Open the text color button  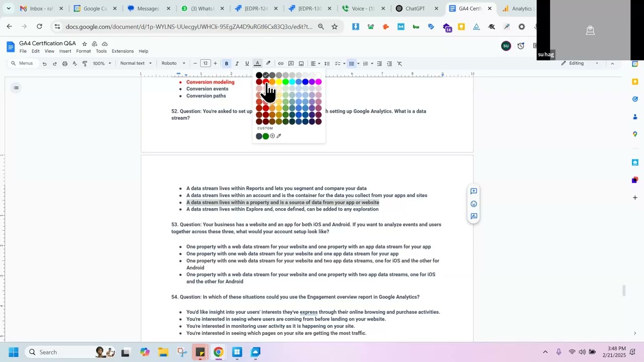tap(258, 63)
